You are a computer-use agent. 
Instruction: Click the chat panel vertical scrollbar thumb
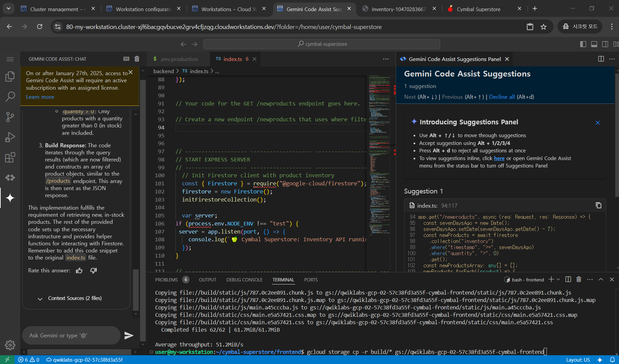pyautogui.click(x=136, y=290)
